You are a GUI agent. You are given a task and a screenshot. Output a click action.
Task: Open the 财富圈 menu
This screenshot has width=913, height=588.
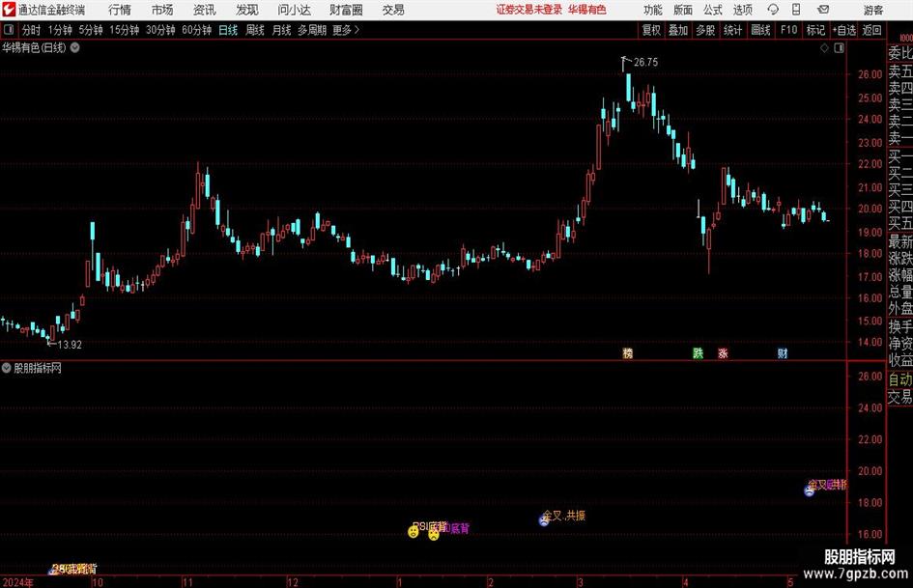[x=346, y=10]
